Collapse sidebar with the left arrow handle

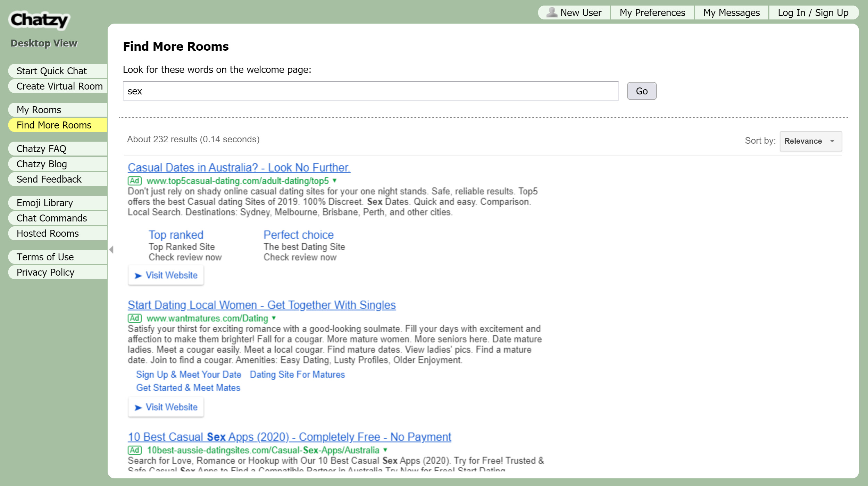tap(111, 250)
